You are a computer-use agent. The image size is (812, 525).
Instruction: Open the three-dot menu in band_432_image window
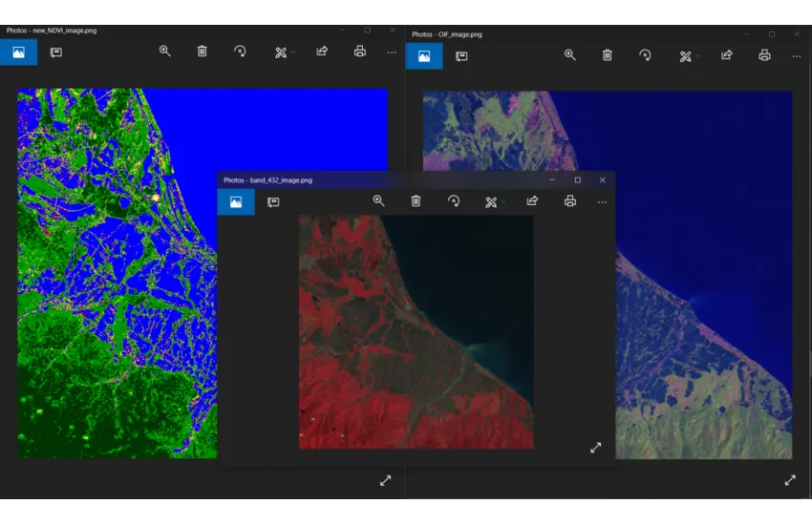click(602, 202)
